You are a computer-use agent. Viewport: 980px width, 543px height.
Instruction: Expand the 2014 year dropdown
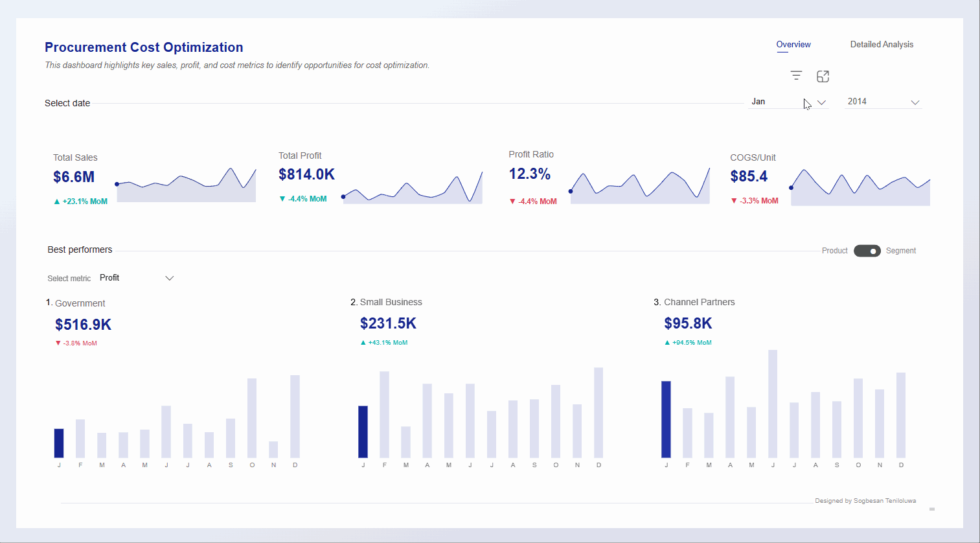pos(883,102)
